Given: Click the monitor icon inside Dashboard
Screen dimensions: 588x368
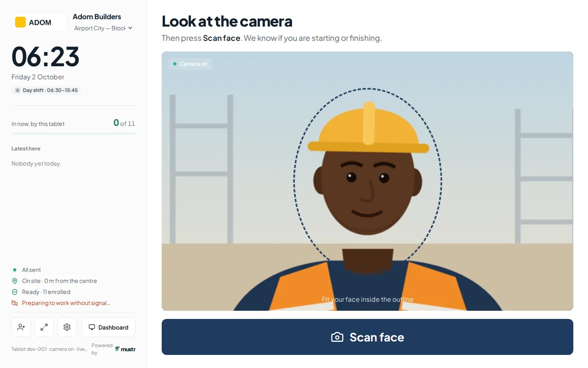Looking at the screenshot, I should (x=92, y=327).
